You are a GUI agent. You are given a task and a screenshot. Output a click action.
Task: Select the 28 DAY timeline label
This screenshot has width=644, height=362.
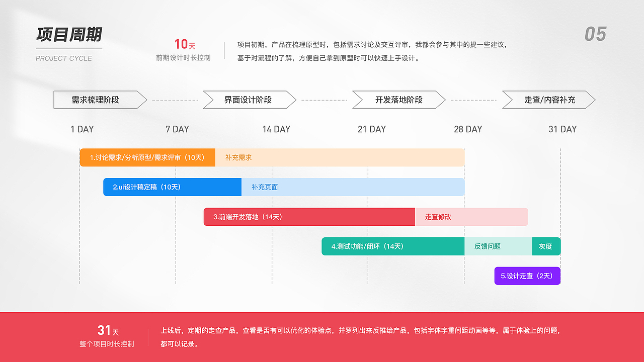(x=469, y=129)
